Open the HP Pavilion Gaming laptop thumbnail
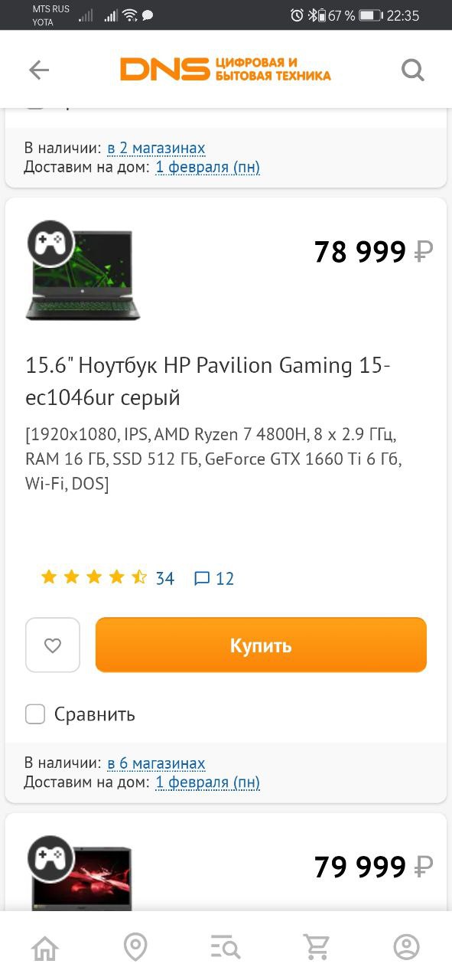This screenshot has height=980, width=452. pyautogui.click(x=83, y=271)
